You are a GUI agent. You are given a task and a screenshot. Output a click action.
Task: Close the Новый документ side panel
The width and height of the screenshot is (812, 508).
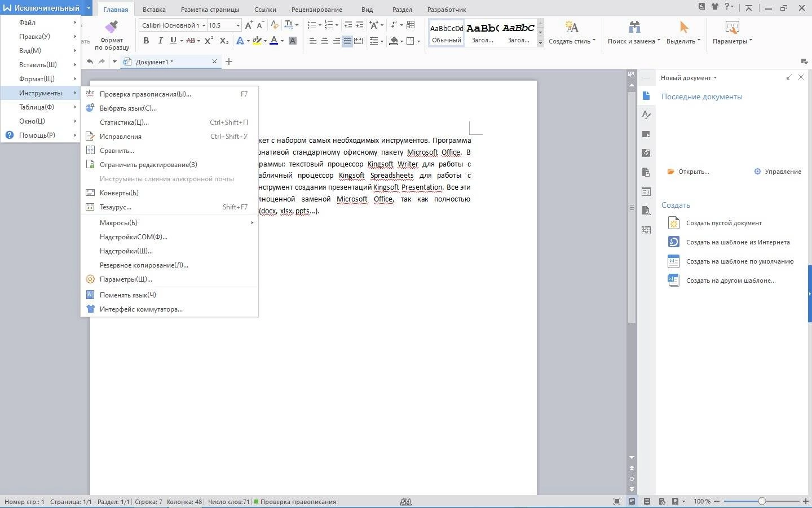pyautogui.click(x=801, y=77)
